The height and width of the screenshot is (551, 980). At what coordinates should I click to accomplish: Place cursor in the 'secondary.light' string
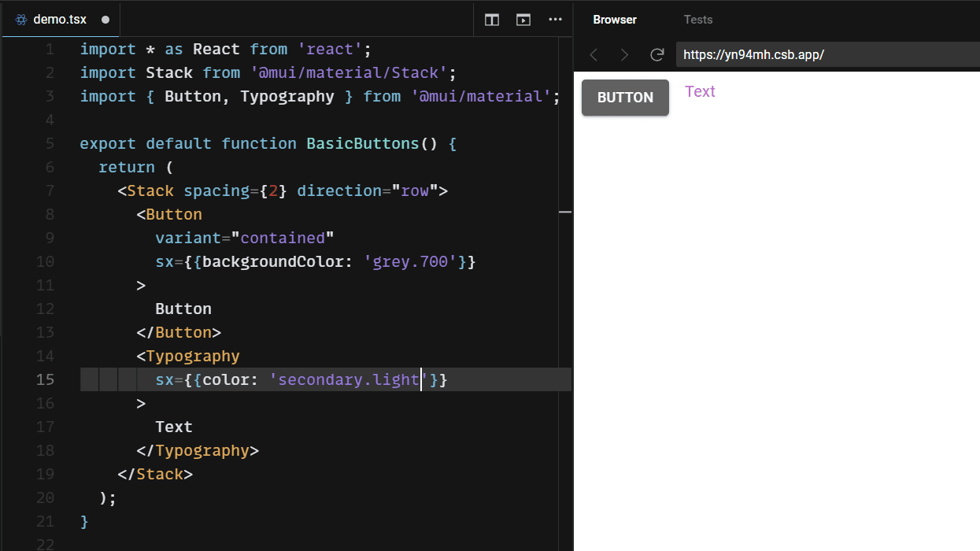(x=345, y=379)
